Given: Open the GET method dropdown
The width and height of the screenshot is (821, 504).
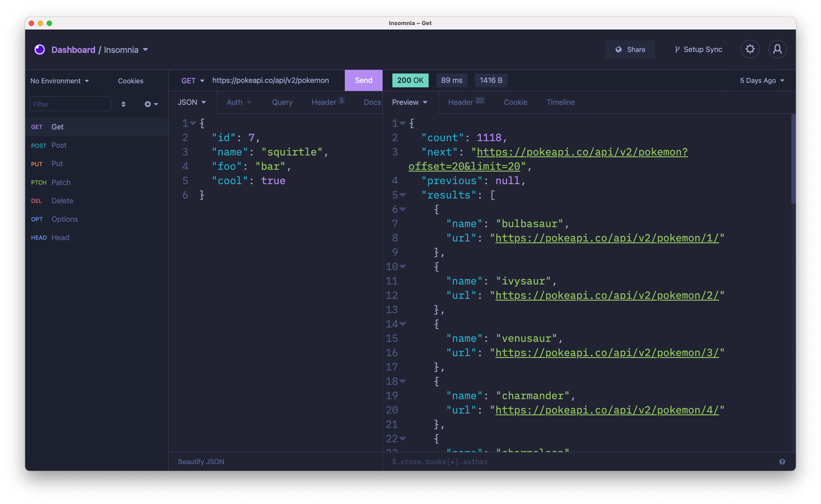Looking at the screenshot, I should pyautogui.click(x=193, y=81).
